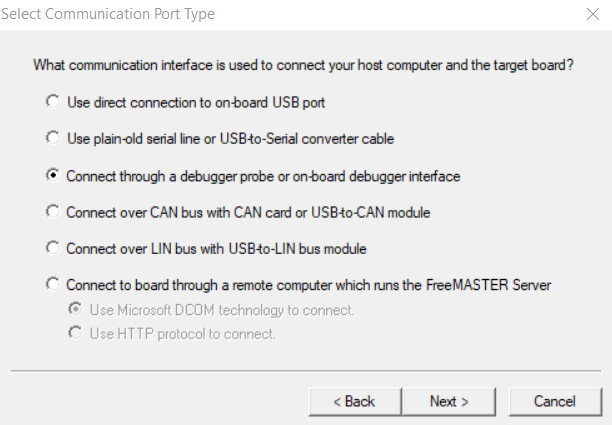
Task: Select the direct on-board USB port radio button
Action: [52, 102]
